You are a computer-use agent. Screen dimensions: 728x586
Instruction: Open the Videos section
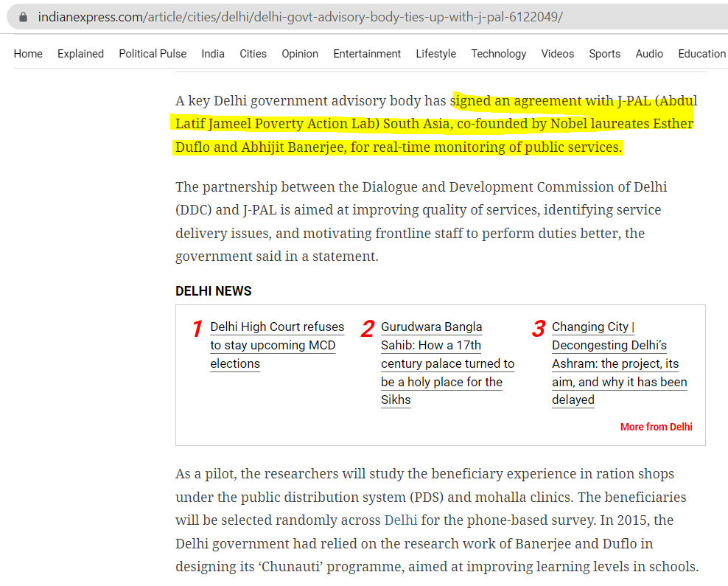click(x=557, y=54)
